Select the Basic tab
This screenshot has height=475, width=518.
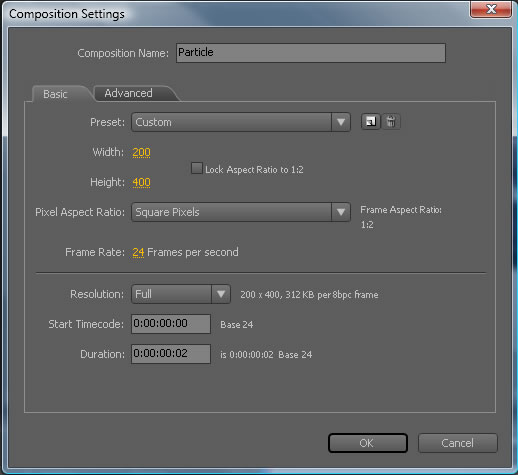click(x=55, y=94)
